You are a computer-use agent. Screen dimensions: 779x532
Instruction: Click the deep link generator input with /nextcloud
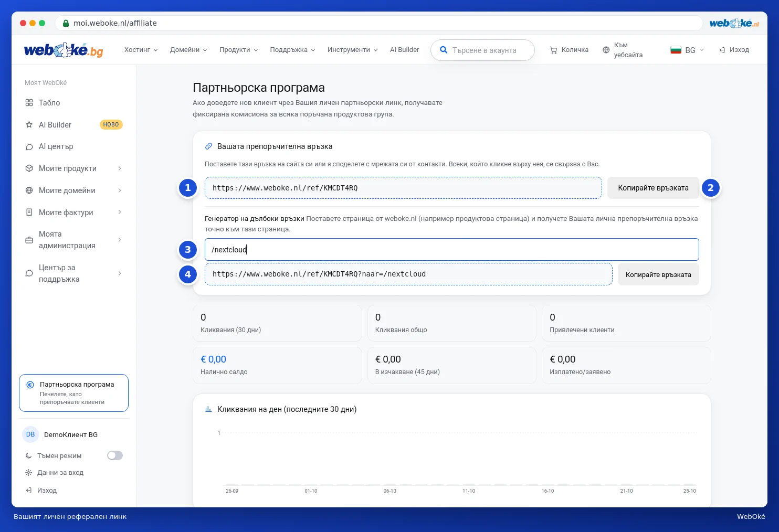[451, 250]
